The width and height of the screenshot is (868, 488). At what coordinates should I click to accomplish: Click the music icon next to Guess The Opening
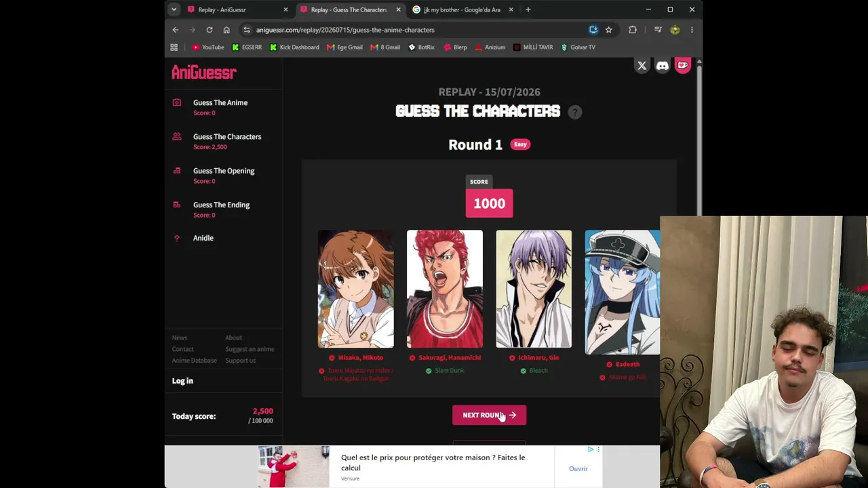(177, 171)
